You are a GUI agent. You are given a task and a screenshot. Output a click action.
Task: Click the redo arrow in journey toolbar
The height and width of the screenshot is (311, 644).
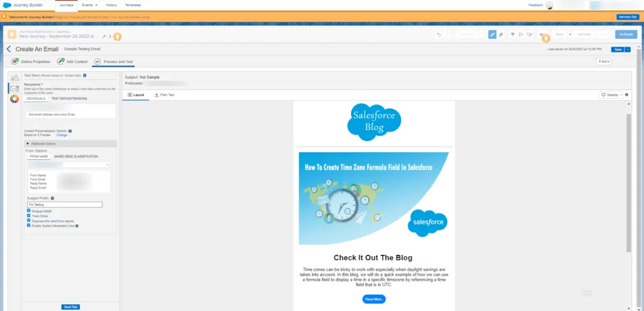click(x=447, y=35)
